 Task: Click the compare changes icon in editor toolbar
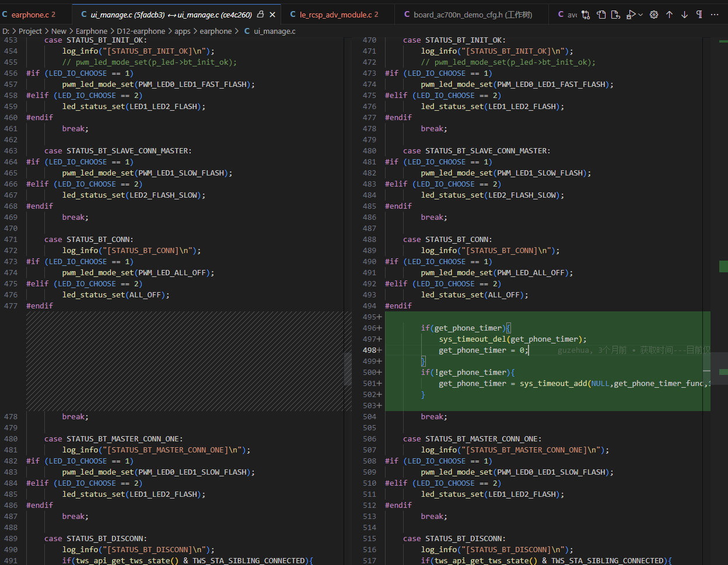click(586, 15)
